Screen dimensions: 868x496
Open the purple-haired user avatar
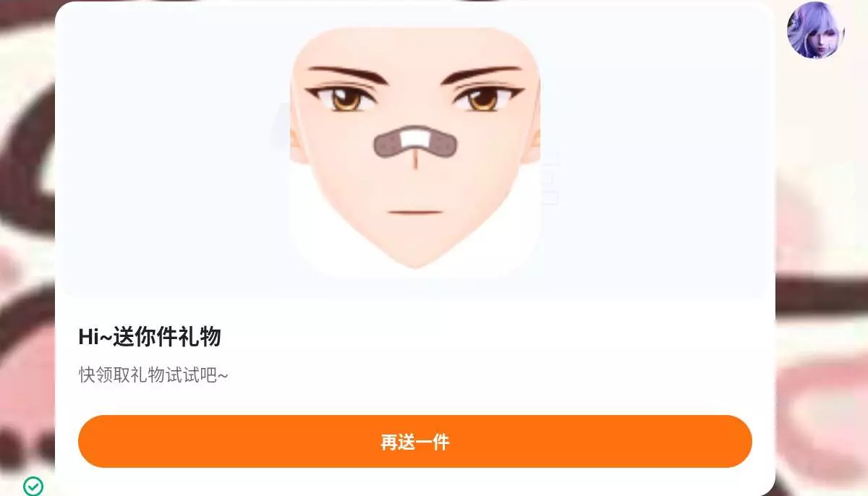(x=816, y=30)
